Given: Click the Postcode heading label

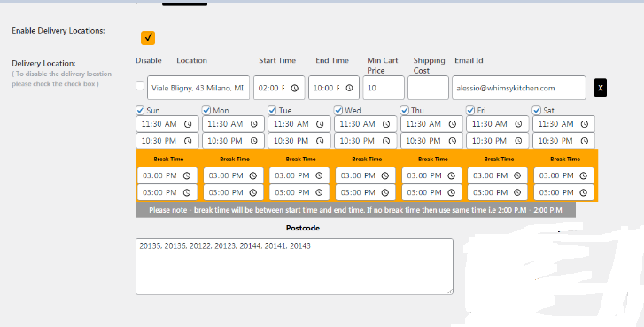Looking at the screenshot, I should 303,228.
